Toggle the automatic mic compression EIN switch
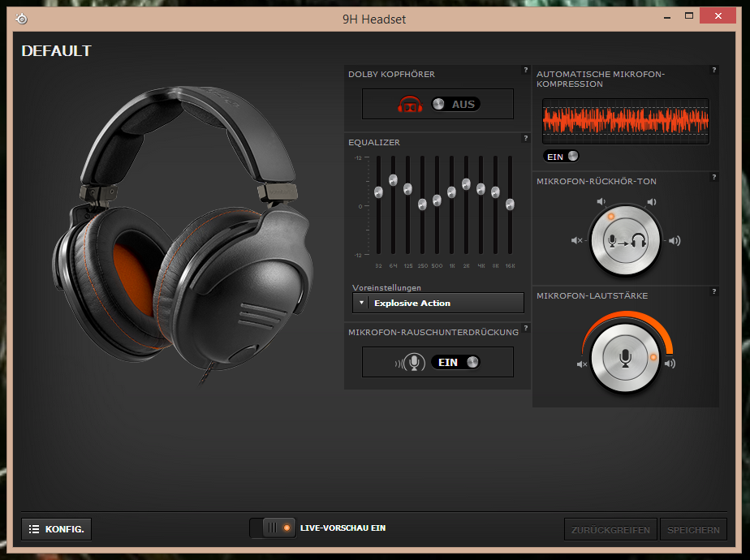The image size is (750, 560). 561,157
